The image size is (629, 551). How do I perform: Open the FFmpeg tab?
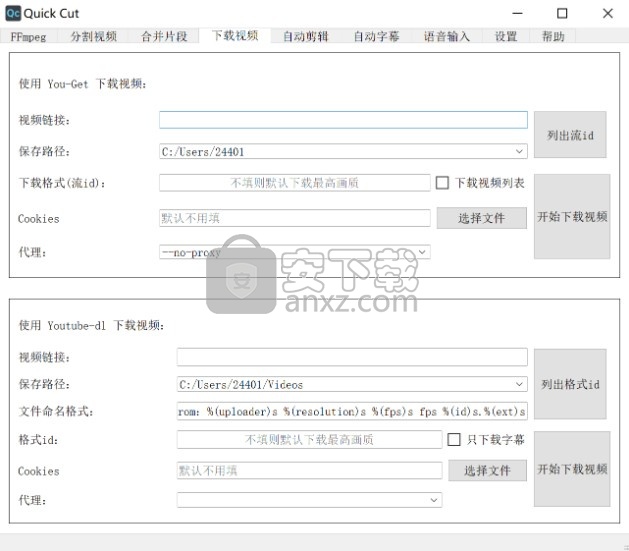pos(28,36)
